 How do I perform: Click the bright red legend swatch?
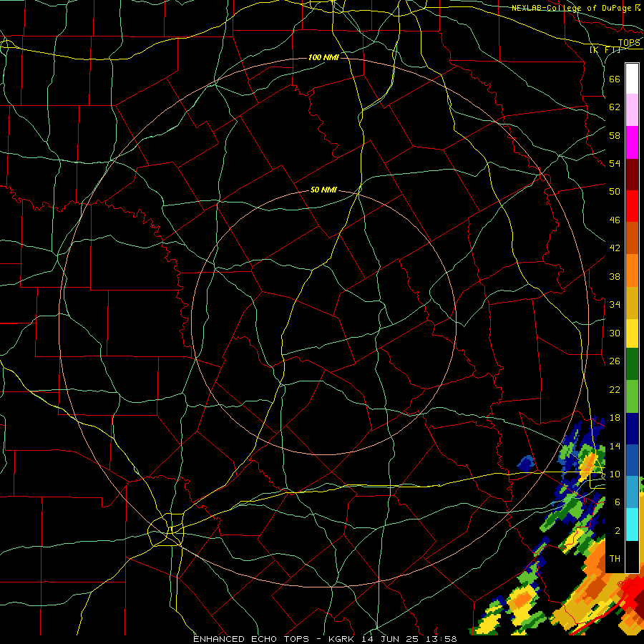click(x=632, y=206)
